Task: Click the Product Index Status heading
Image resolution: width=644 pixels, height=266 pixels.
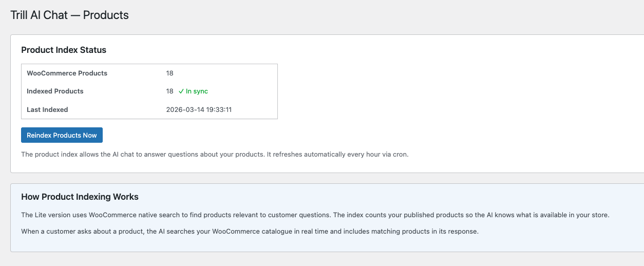Action: [64, 50]
